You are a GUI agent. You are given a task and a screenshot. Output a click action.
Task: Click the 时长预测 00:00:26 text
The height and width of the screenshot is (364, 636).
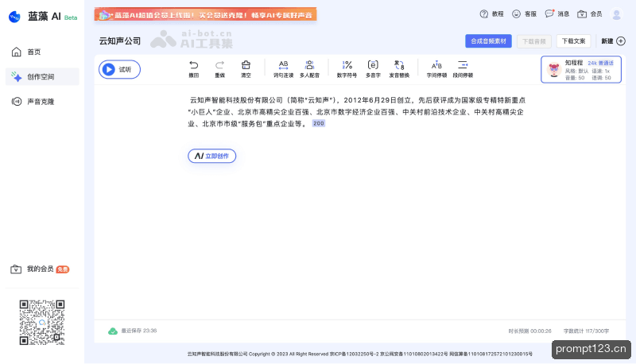click(529, 331)
